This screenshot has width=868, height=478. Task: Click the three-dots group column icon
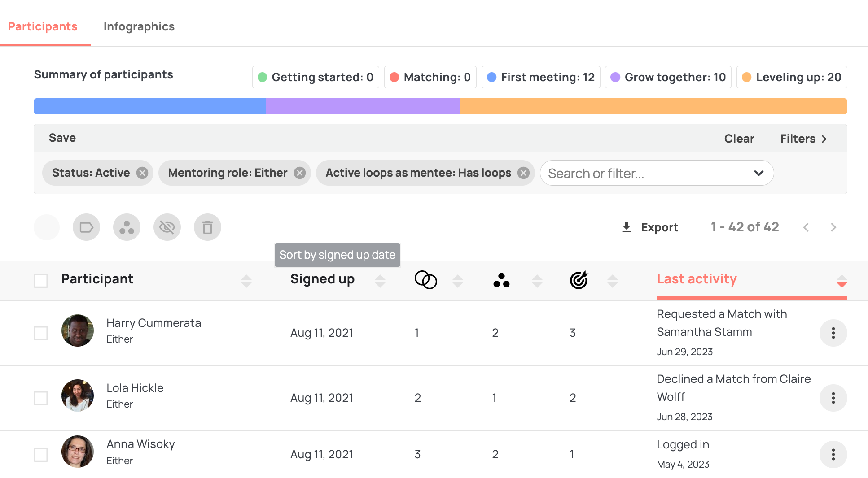[x=501, y=280]
